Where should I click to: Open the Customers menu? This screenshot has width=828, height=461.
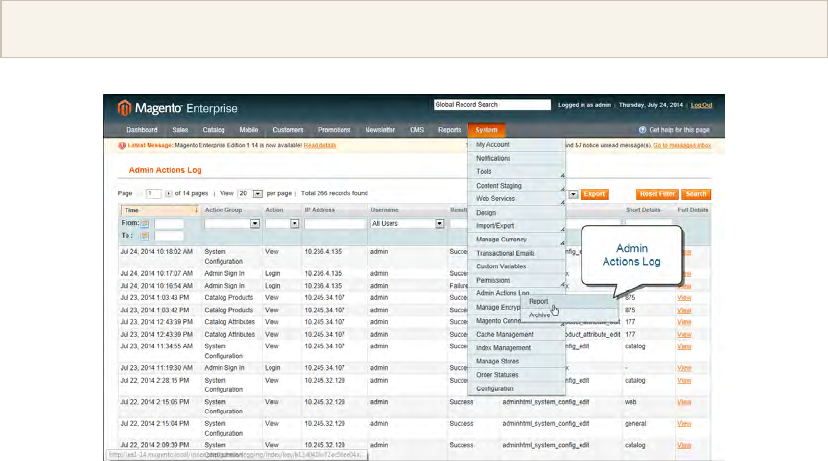pyautogui.click(x=288, y=130)
